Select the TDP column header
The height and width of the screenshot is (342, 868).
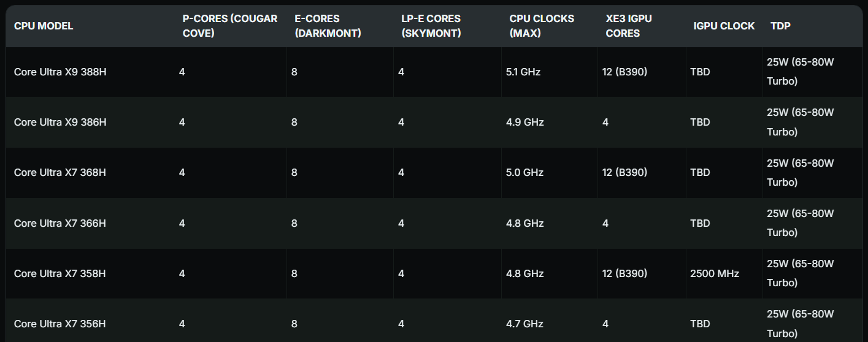tap(780, 26)
